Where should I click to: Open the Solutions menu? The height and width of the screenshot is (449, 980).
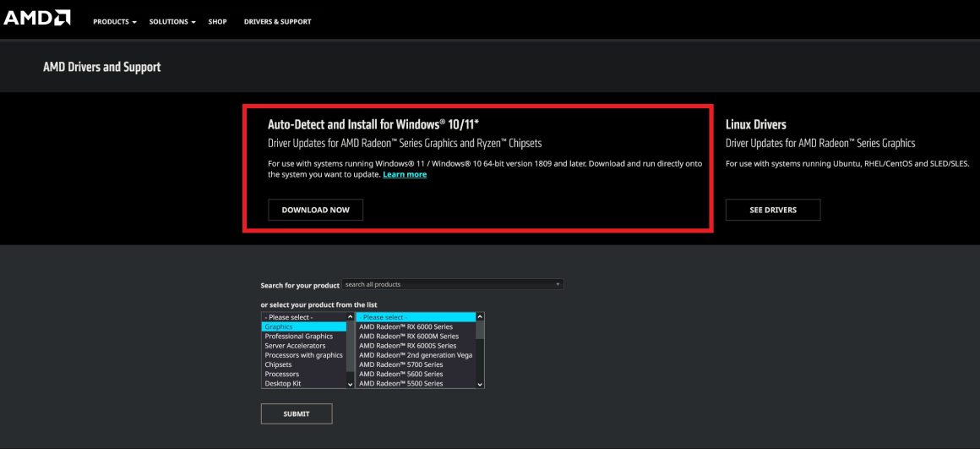pyautogui.click(x=172, y=22)
